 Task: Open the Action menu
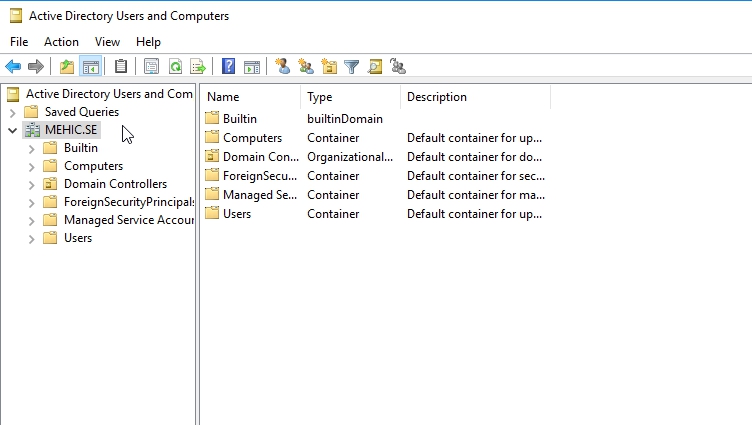(61, 42)
